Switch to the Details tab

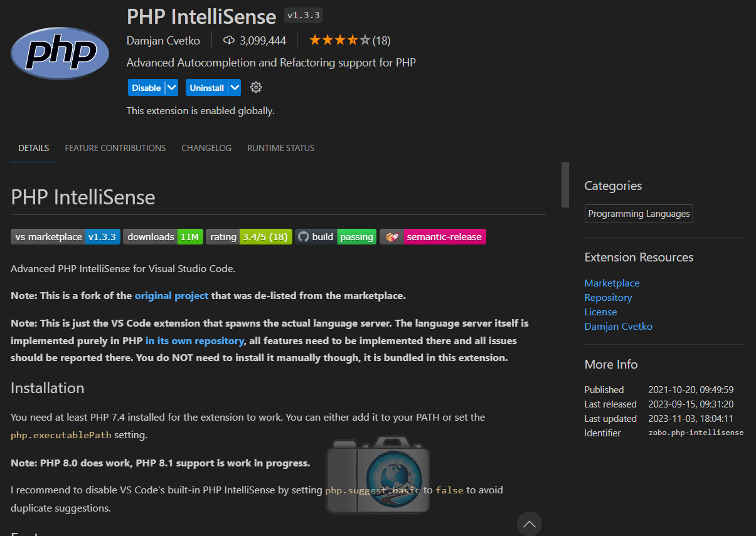click(33, 149)
